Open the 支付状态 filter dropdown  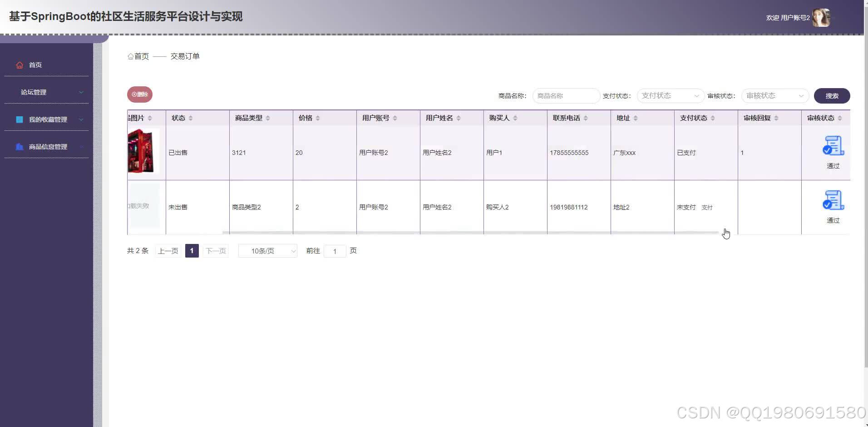click(x=670, y=95)
